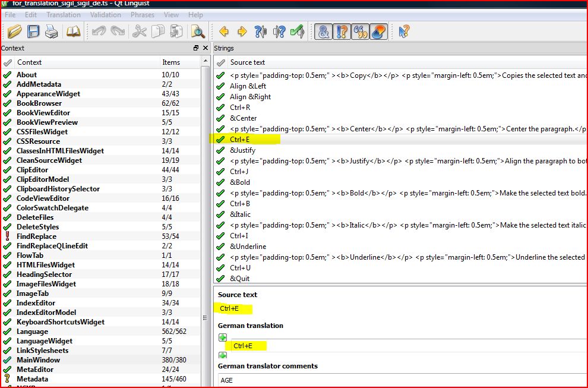Screen dimensions: 588x388
Task: Toggle done checkmark for &Justify string
Action: pos(220,150)
